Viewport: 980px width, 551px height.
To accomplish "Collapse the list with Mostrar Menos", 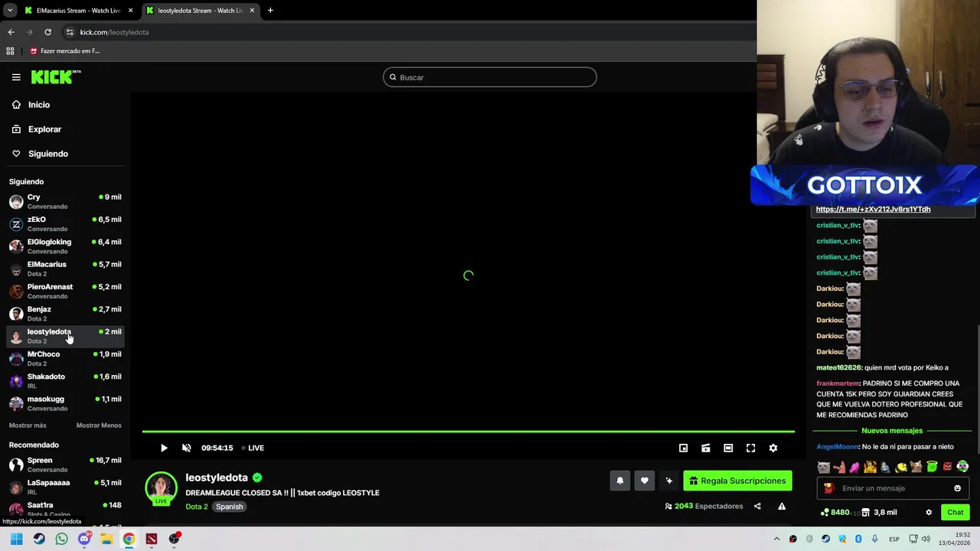I will point(99,425).
